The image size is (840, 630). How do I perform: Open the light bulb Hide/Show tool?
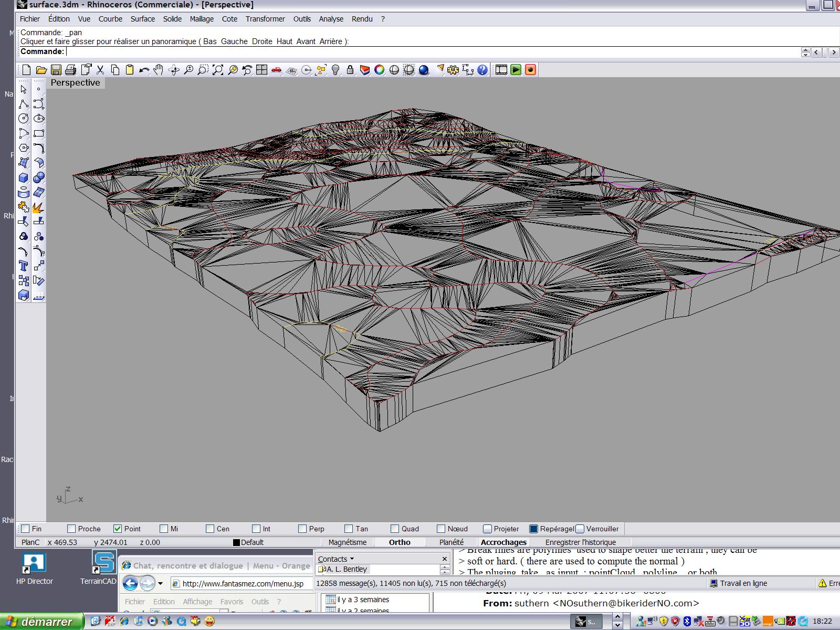[336, 70]
